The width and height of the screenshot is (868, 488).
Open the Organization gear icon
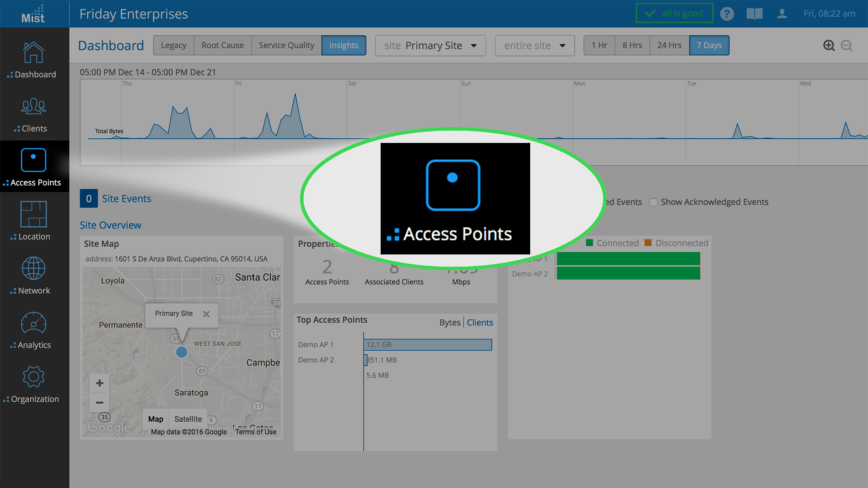33,377
